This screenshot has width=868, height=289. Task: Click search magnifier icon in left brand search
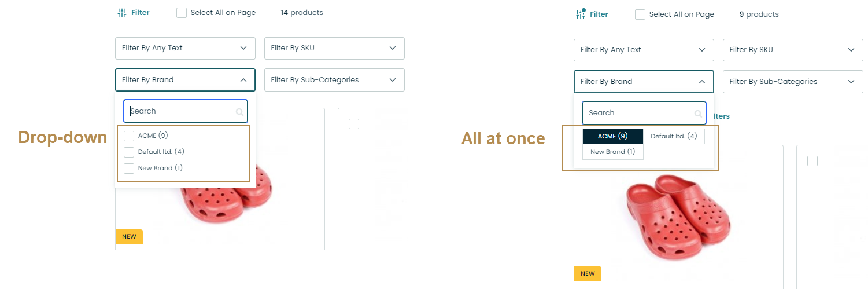239,112
